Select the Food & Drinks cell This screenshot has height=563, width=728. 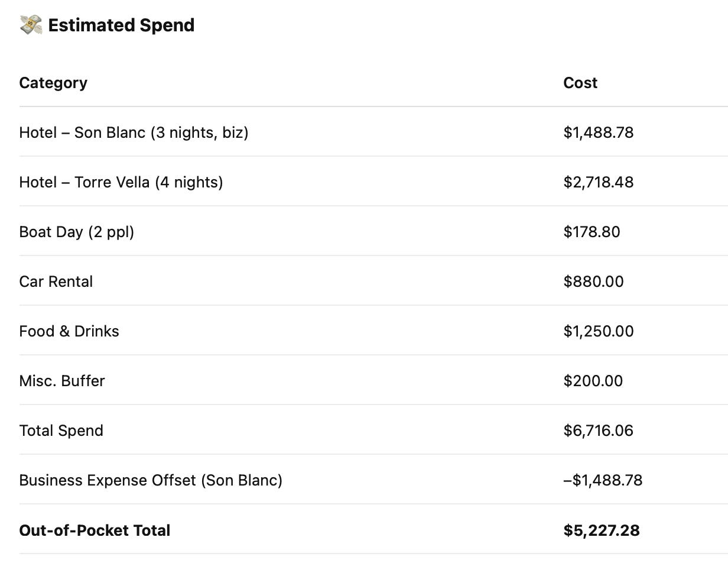pos(69,331)
